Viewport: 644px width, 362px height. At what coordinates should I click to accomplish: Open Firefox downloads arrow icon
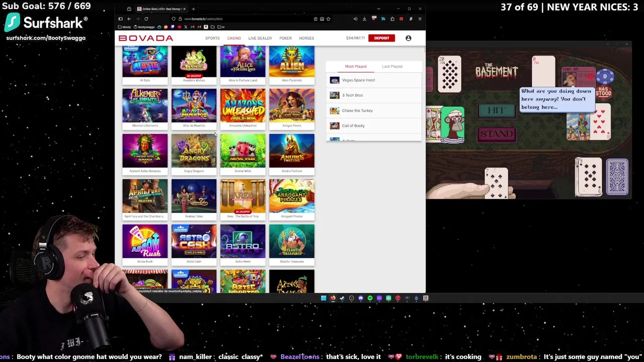pos(364,19)
